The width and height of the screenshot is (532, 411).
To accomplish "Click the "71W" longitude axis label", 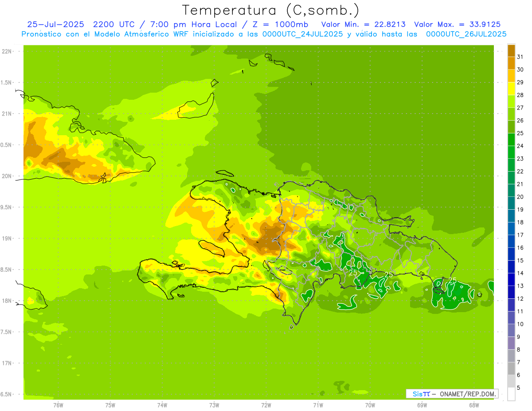I will pos(318,405).
